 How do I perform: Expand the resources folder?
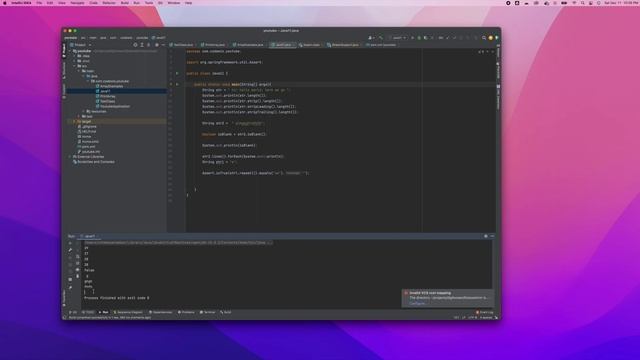[x=83, y=111]
